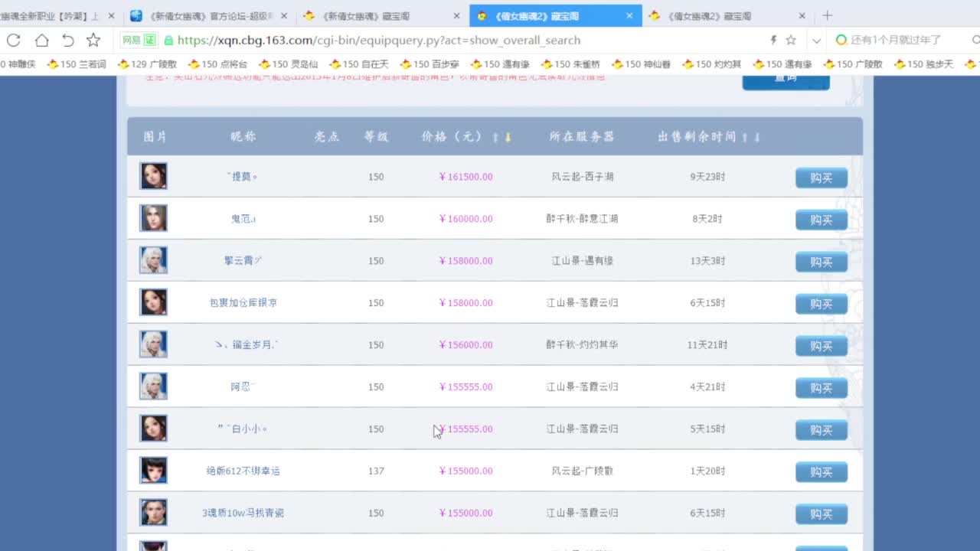Image resolution: width=980 pixels, height=551 pixels.
Task: Sort price descending with yellow down arrow
Action: coord(508,138)
